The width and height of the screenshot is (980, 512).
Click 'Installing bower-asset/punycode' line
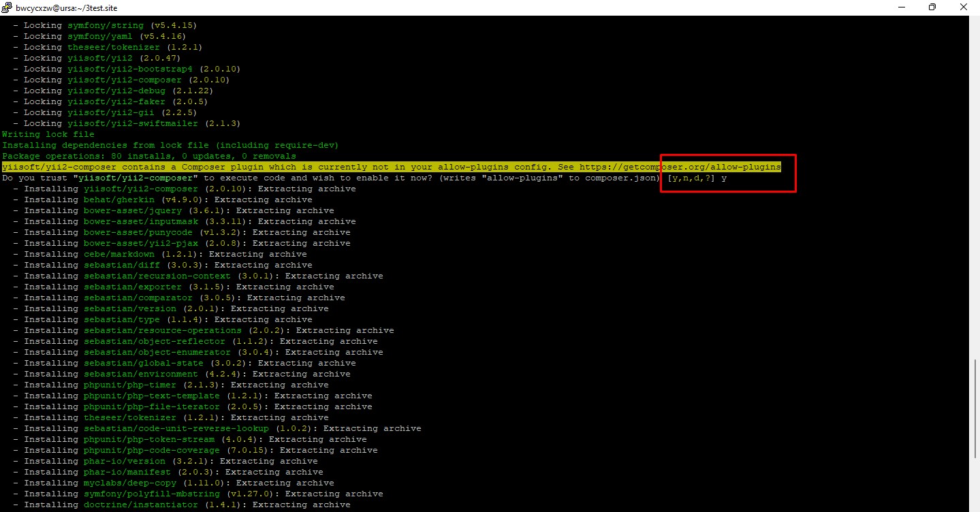(x=181, y=232)
